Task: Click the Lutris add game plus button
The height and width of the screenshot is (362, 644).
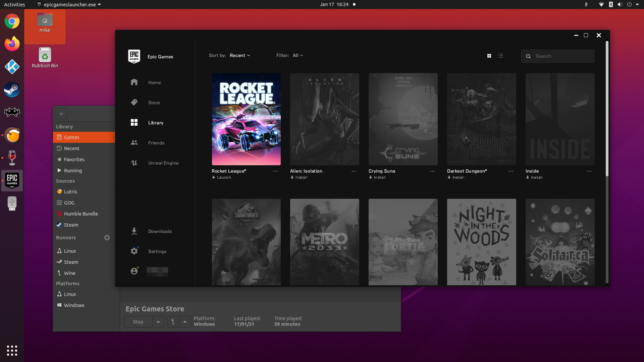Action: (x=61, y=114)
